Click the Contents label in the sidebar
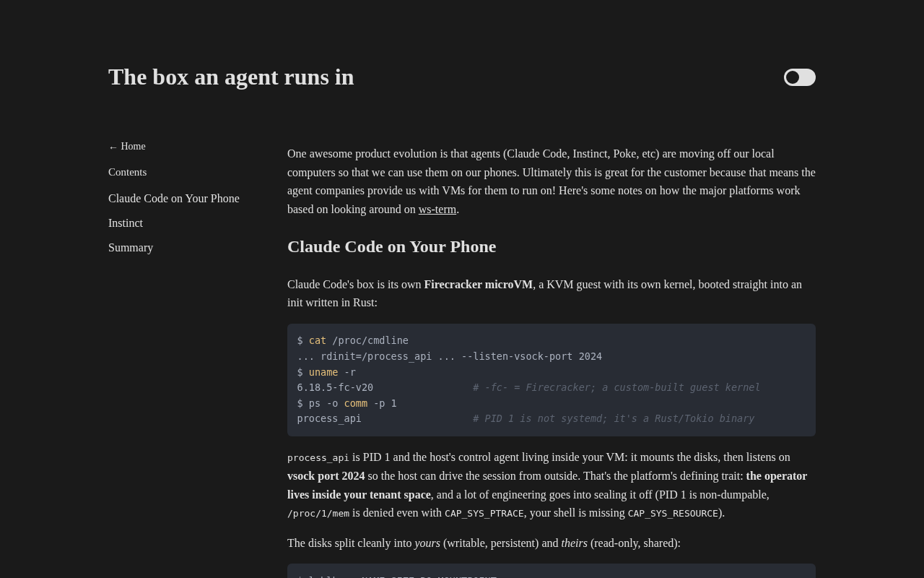The image size is (924, 578). [127, 172]
